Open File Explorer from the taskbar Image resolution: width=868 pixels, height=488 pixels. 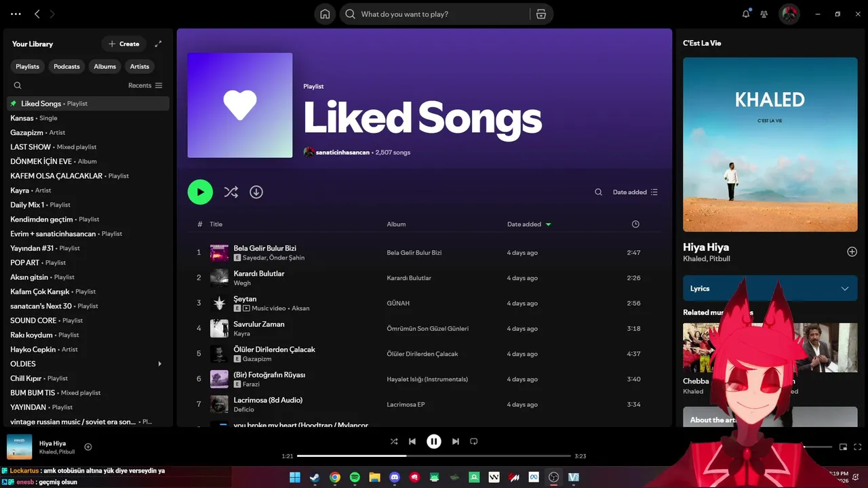374,477
